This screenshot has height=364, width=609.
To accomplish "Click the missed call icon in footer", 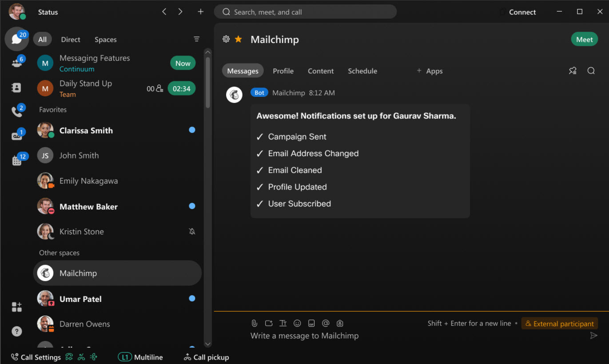I will point(81,357).
